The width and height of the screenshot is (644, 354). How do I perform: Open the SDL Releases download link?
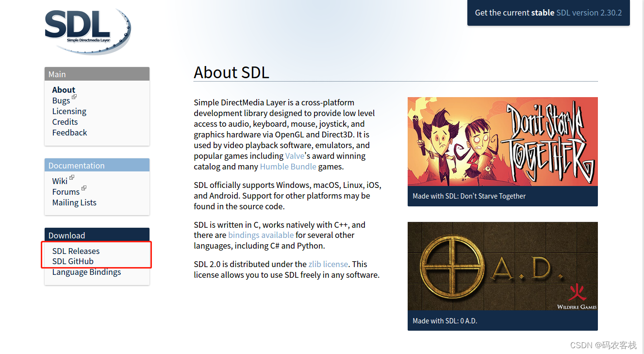pos(76,251)
